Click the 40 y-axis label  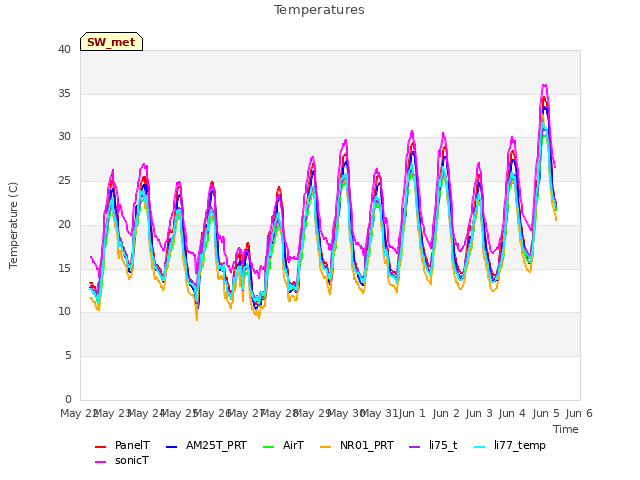[x=64, y=49]
